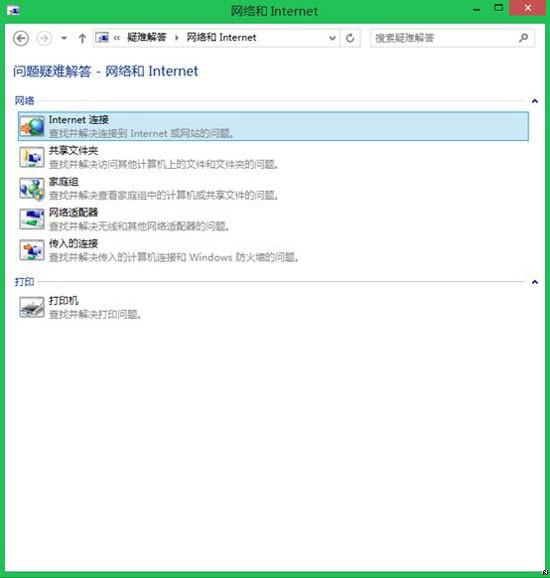The height and width of the screenshot is (578, 550).
Task: Refresh the troubleshooting list
Action: 350,38
